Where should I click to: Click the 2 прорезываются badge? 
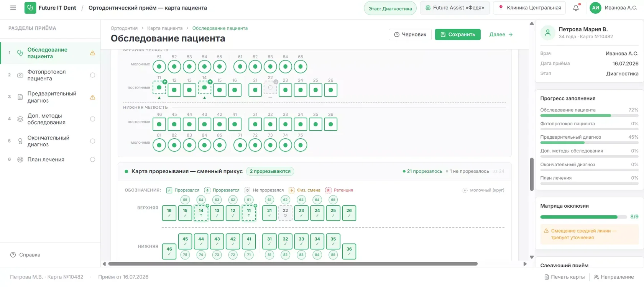point(270,171)
